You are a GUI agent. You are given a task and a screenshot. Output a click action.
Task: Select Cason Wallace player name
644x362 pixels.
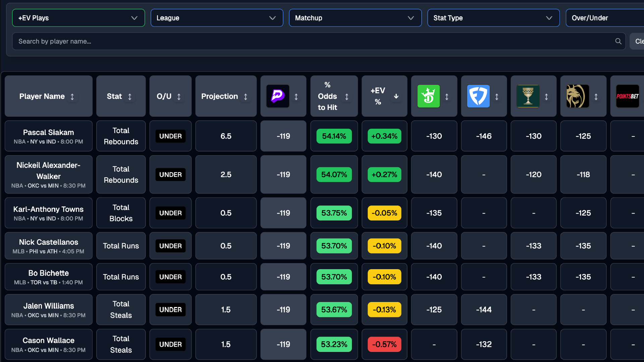48,341
